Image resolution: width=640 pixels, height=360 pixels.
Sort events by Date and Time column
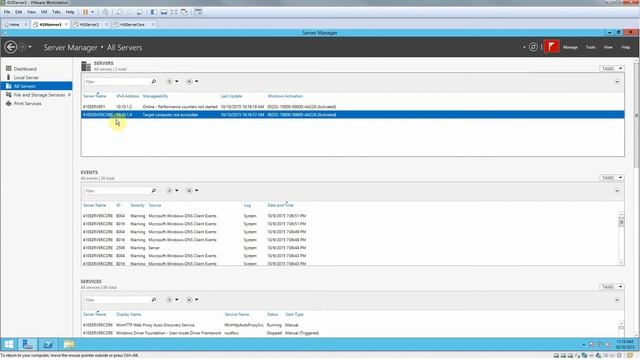(x=280, y=205)
